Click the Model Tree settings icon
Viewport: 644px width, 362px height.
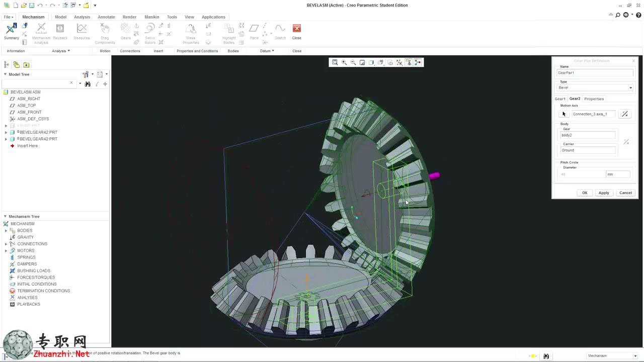87,74
